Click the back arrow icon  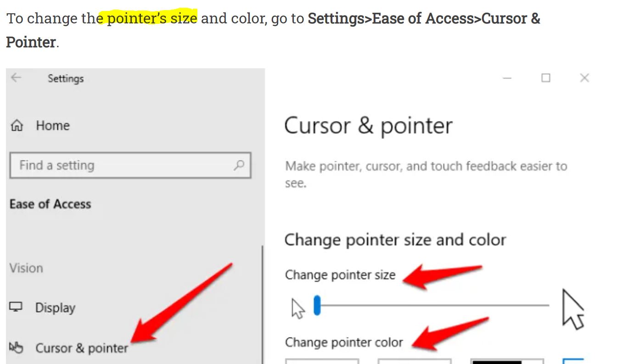tap(15, 78)
